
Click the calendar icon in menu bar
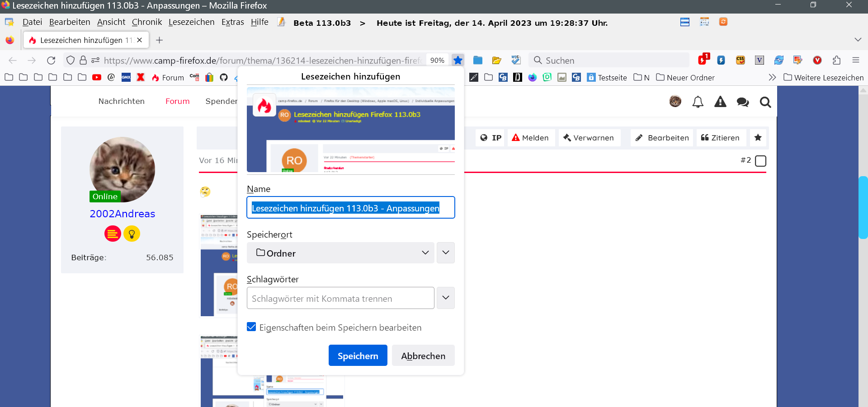pyautogui.click(x=704, y=22)
